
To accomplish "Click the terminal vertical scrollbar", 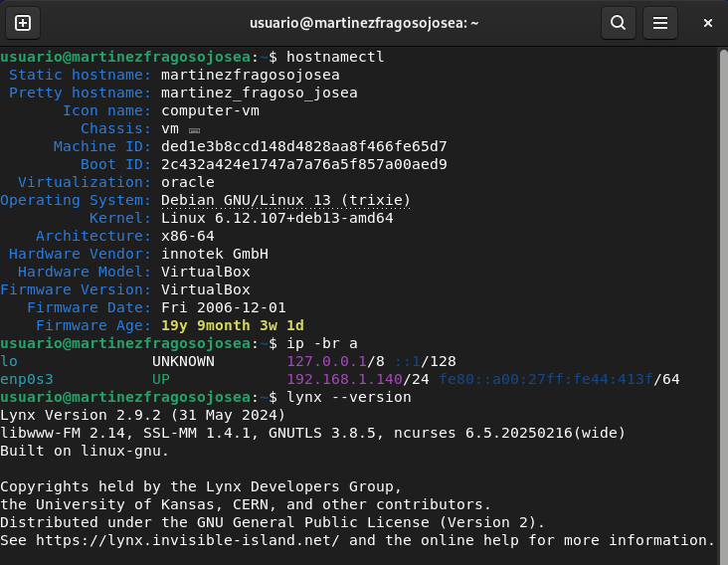I will 723,305.
